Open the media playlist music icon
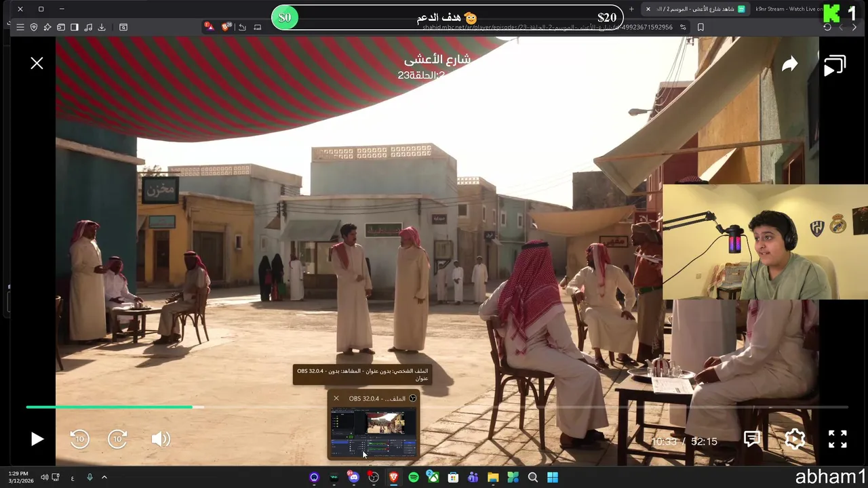Screen dimensions: 868x488 (x=88, y=27)
